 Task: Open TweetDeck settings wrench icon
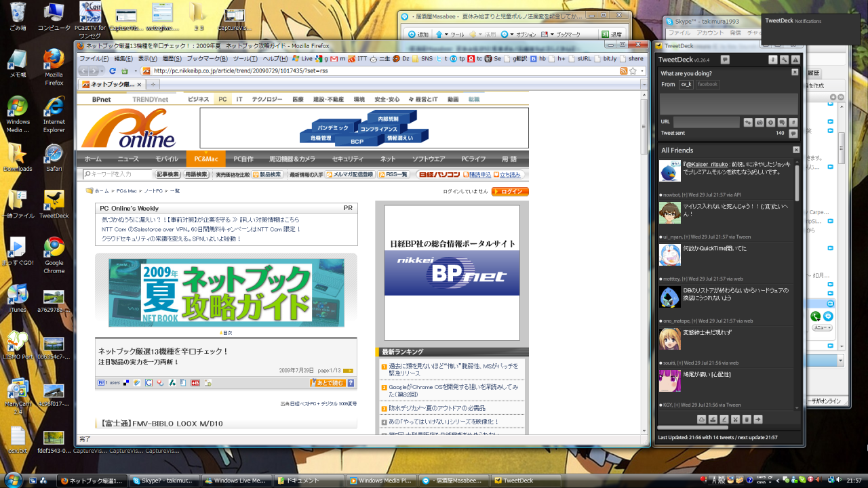click(784, 60)
